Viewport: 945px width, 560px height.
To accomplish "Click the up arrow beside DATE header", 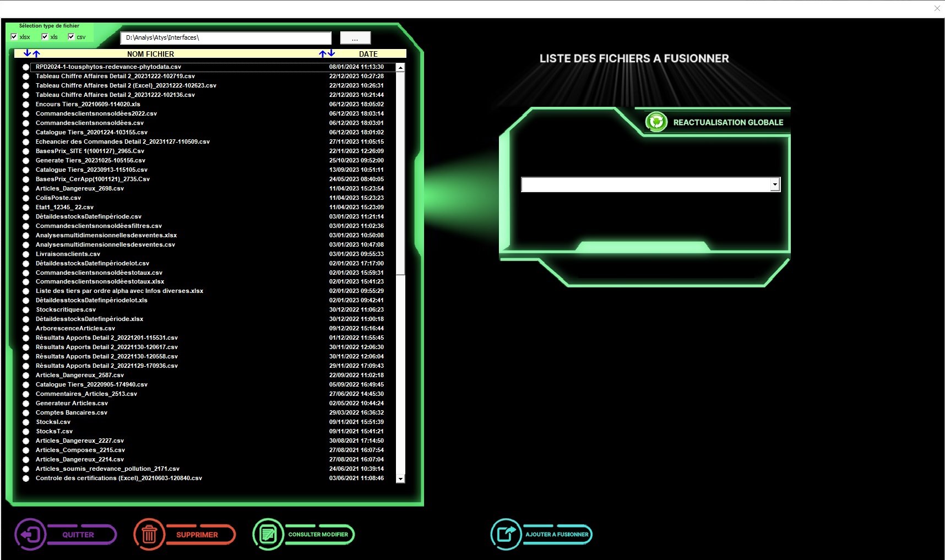I will (x=323, y=54).
